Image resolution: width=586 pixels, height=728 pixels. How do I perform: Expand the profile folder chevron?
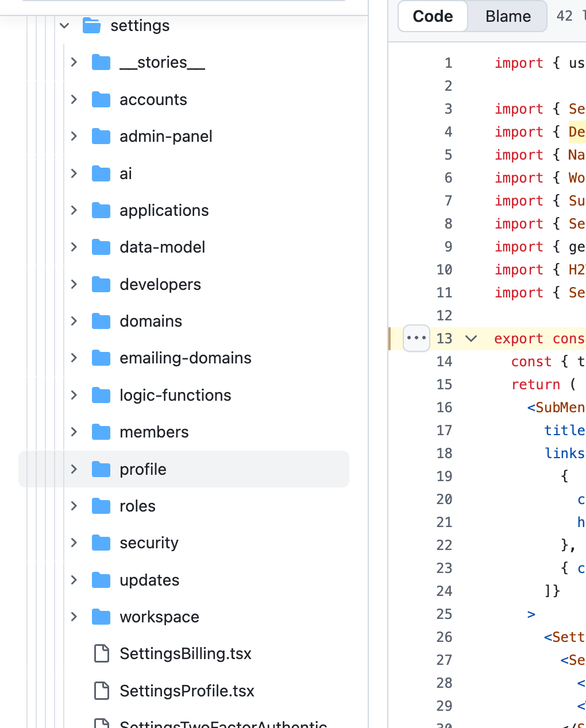coord(74,469)
